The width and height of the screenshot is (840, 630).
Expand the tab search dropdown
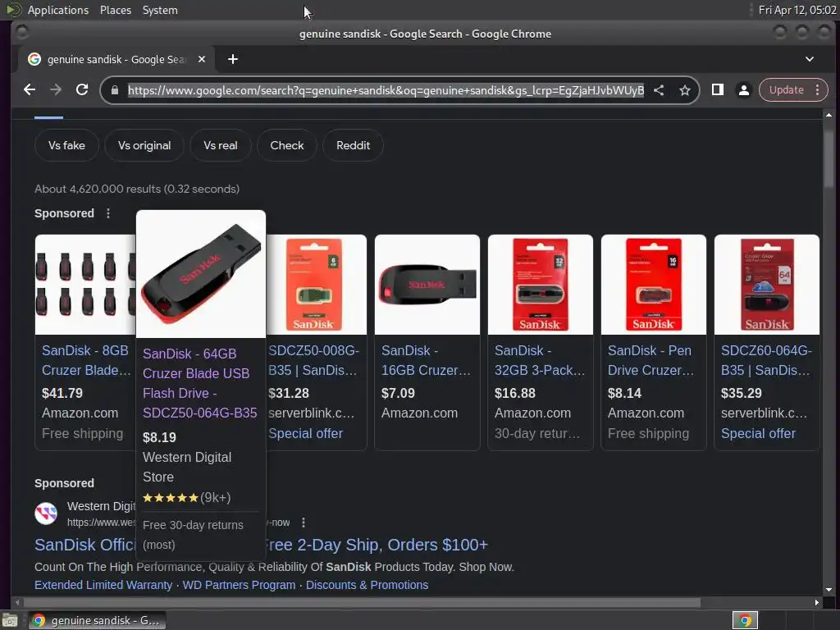tap(810, 59)
